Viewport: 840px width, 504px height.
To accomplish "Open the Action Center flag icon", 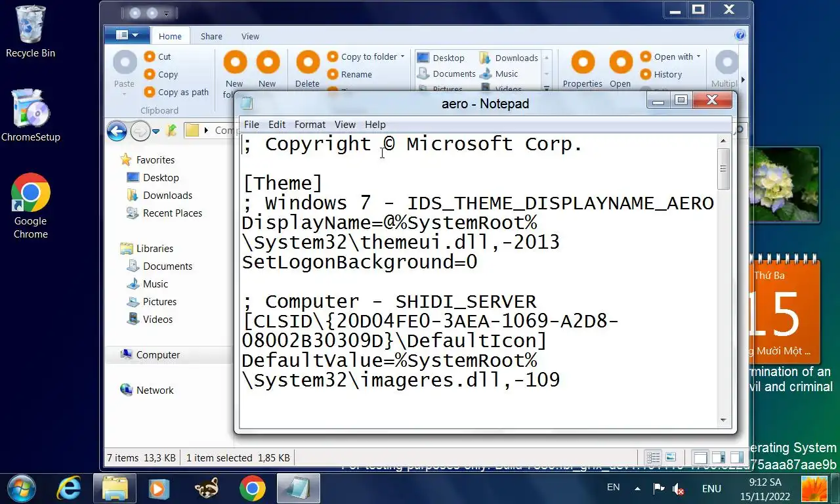I will (658, 488).
